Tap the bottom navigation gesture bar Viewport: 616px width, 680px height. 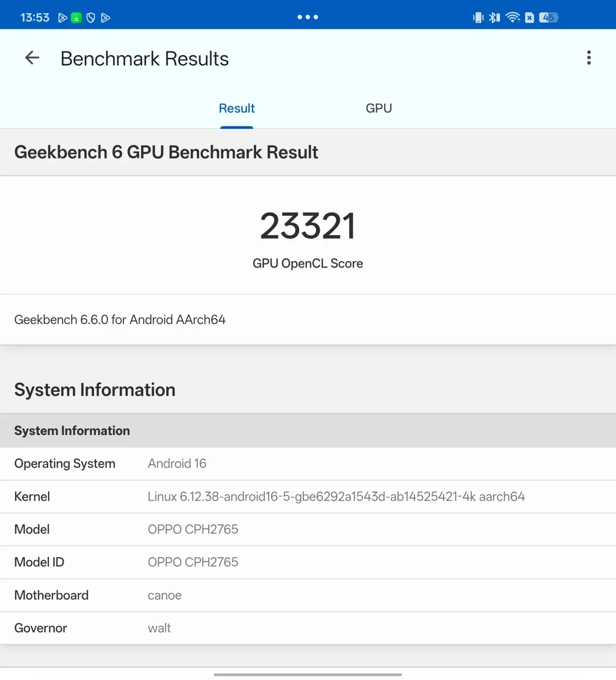pos(308,674)
